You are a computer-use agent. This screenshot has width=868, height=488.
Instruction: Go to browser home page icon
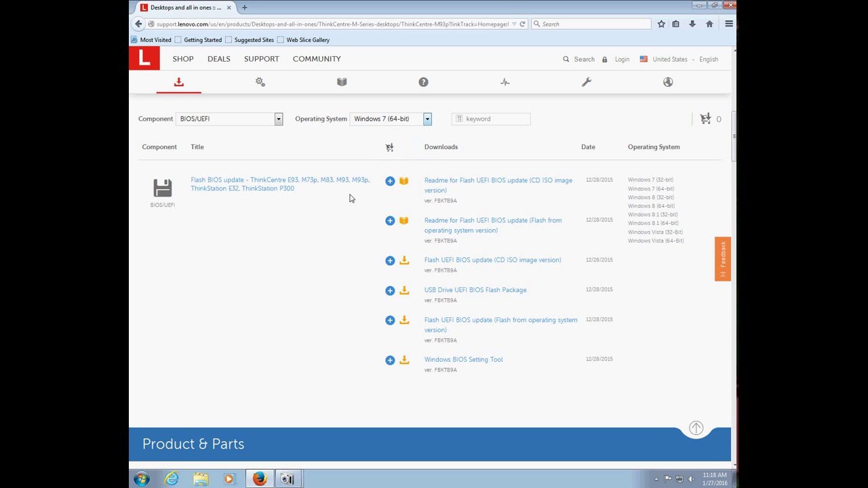709,24
